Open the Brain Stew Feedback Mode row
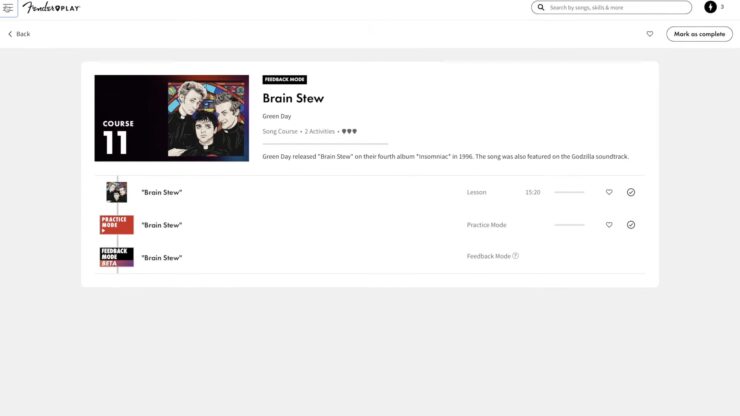 pos(370,257)
